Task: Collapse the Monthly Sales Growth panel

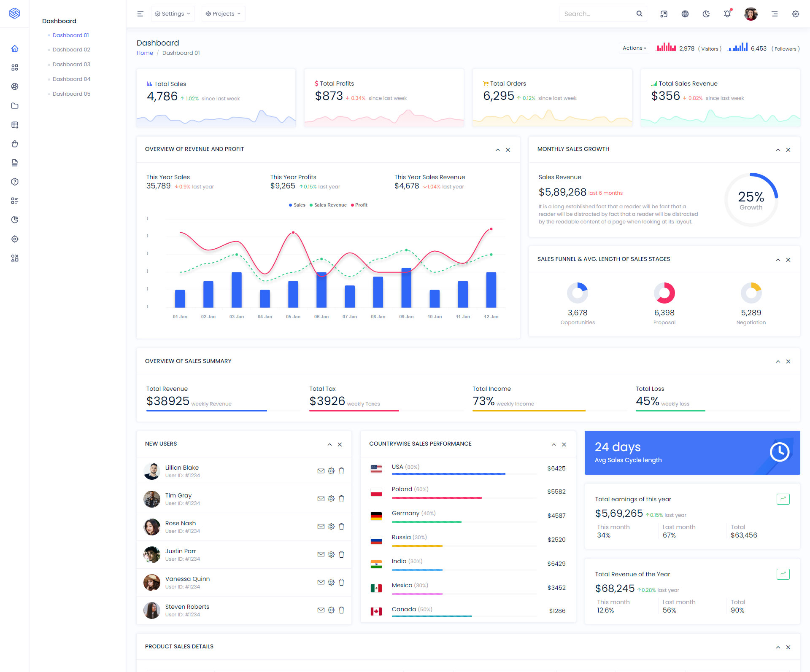Action: coord(778,150)
